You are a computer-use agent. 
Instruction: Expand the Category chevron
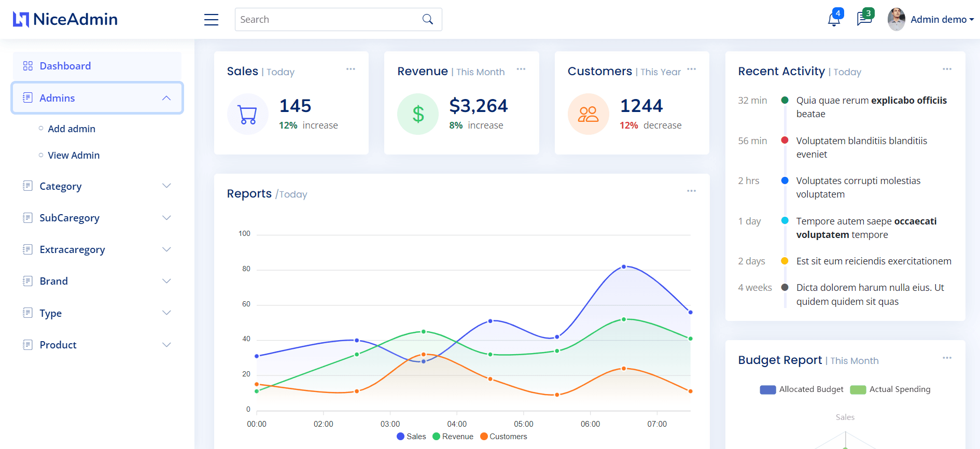tap(166, 186)
